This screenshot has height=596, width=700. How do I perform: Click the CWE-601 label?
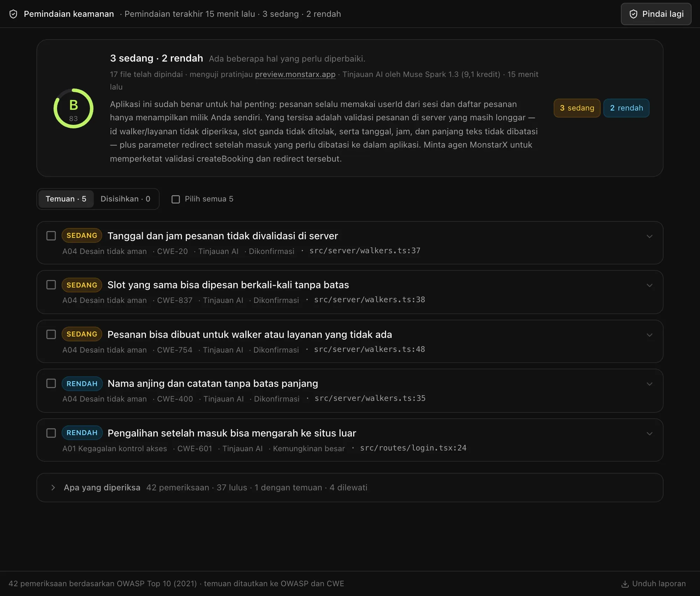click(195, 449)
